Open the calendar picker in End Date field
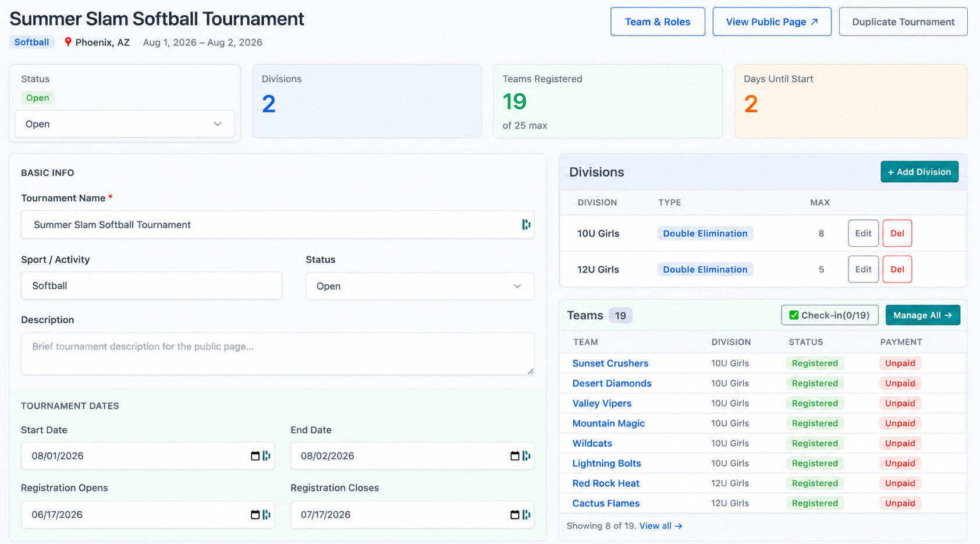Screen dimensions: 980x544 click(514, 455)
